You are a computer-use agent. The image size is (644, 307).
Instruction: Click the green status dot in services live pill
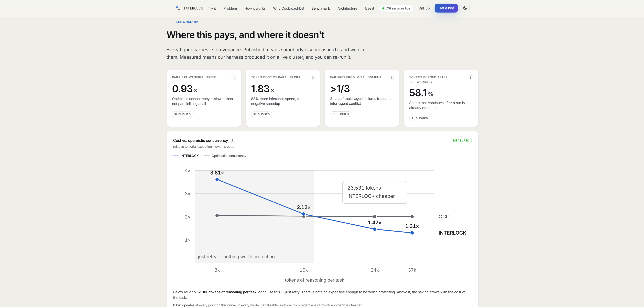(383, 8)
